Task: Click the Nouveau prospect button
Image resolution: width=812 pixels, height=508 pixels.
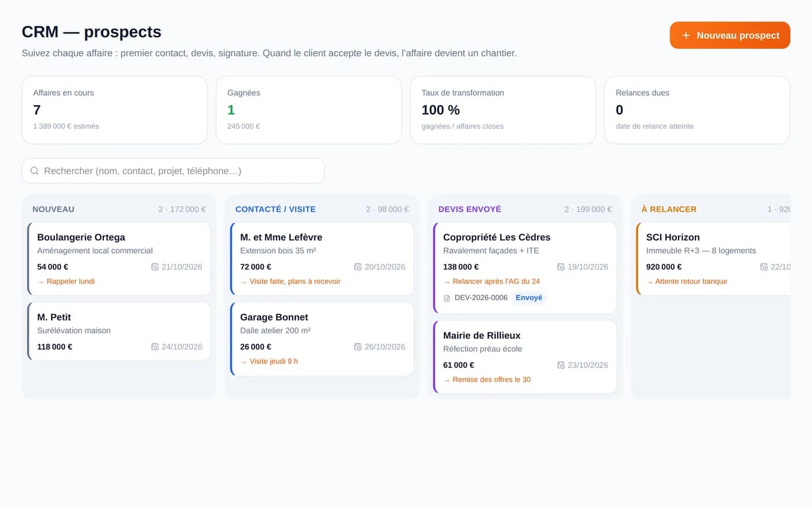Action: 730,35
